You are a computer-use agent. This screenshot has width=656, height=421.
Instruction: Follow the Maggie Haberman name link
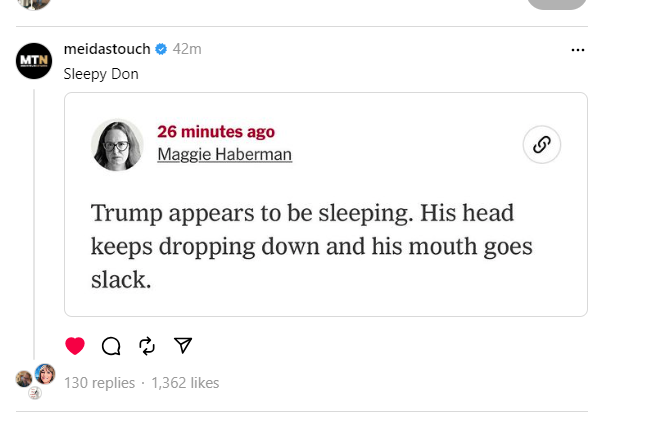[x=224, y=154]
